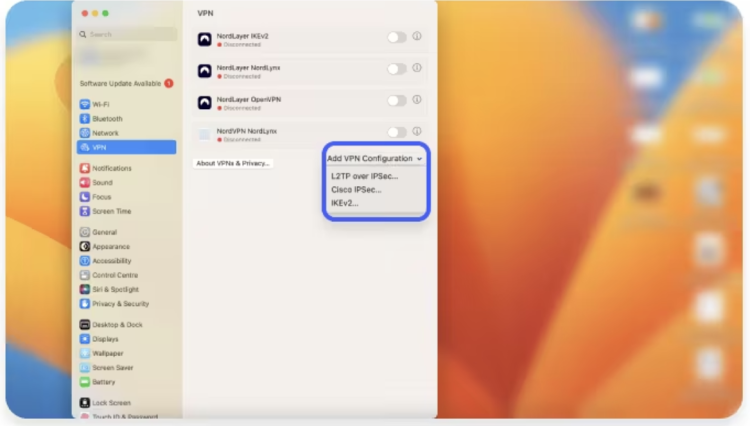Select Privacy & Security label
Screen dimensions: 750x426
tap(121, 304)
